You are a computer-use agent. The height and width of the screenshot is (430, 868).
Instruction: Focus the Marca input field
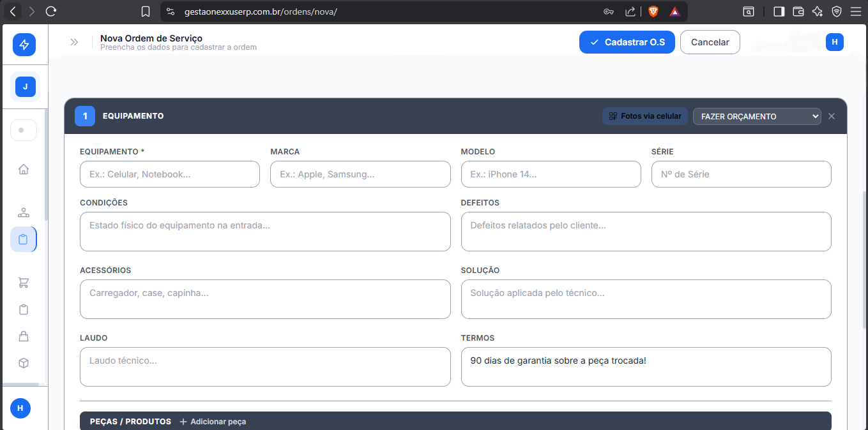tap(360, 174)
